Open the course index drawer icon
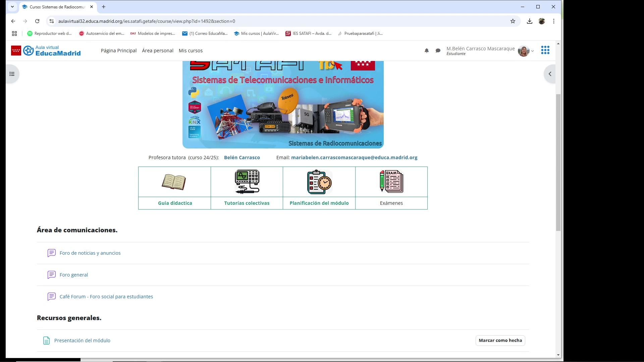Screen dimensions: 644x362 tap(12, 74)
